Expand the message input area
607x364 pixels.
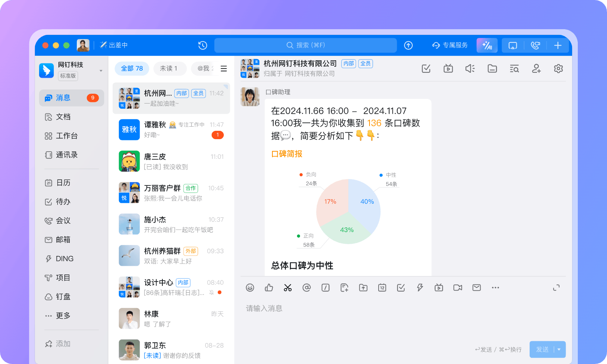556,288
